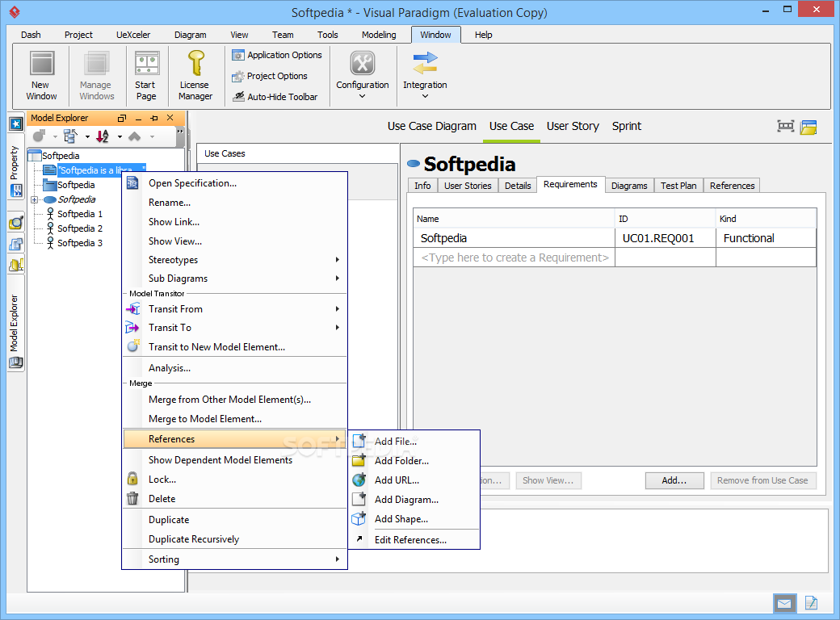Click the new model element icon in Model Explorer toolbar
This screenshot has height=620, width=840.
click(x=39, y=136)
